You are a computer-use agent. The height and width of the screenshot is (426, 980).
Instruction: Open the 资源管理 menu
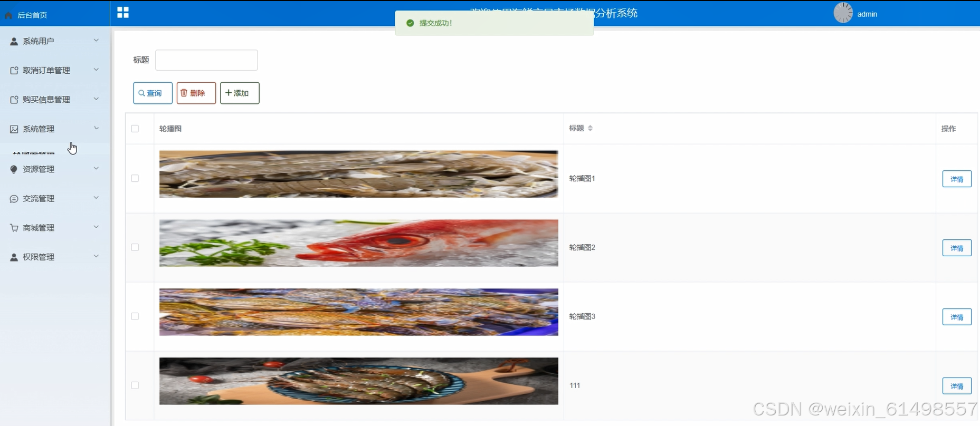pos(55,169)
